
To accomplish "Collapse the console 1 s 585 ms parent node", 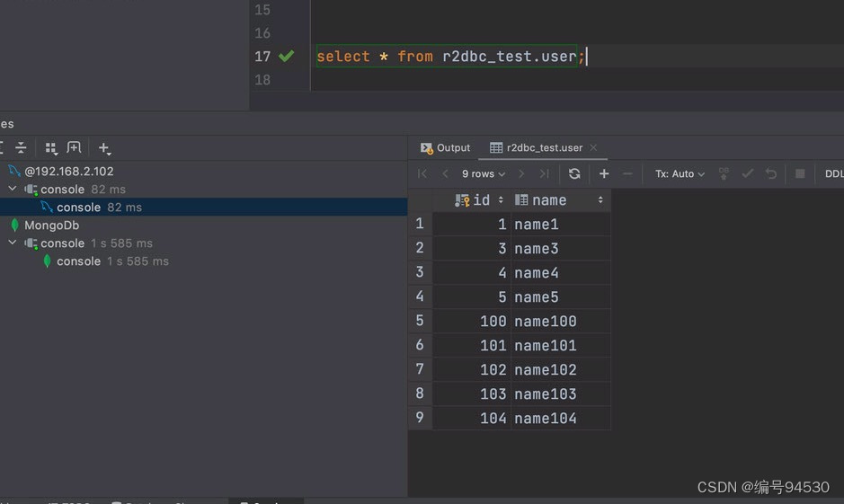I will coord(13,243).
